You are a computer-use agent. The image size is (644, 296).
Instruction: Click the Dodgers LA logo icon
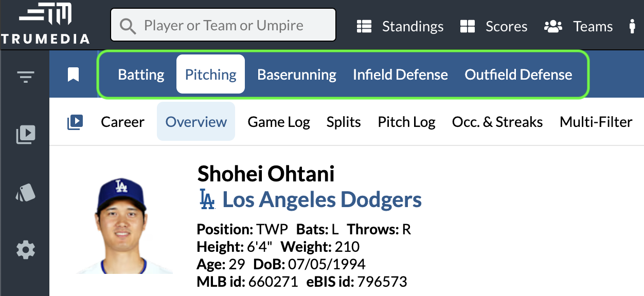coord(207,199)
